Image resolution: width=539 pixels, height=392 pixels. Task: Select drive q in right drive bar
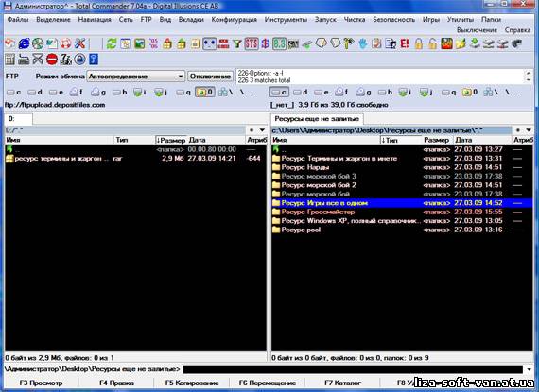click(448, 92)
